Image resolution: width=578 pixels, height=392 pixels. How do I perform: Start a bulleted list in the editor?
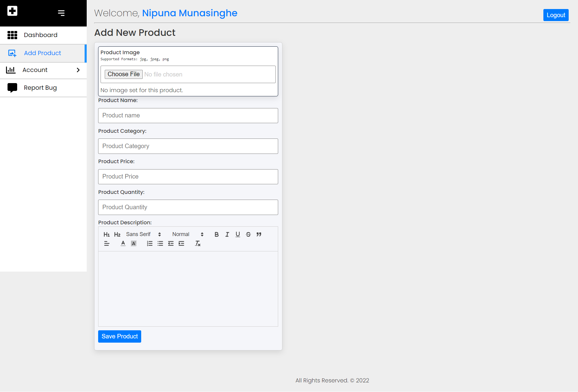tap(160, 244)
